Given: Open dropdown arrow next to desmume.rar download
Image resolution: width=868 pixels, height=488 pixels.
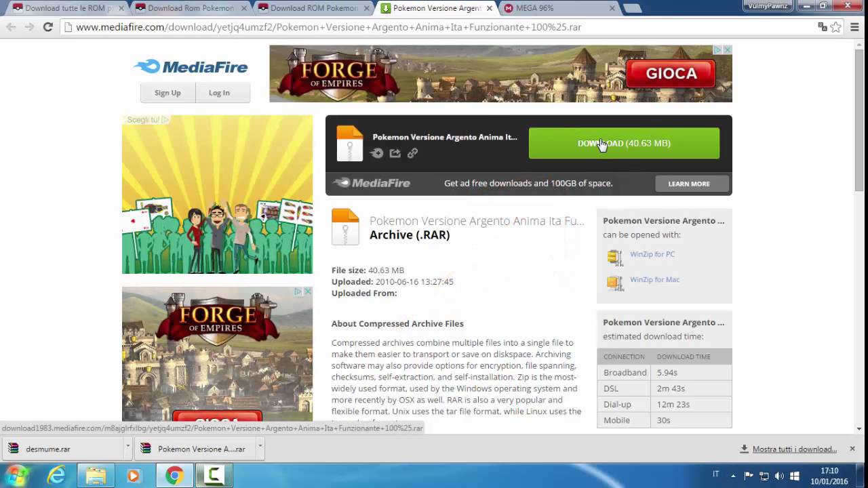Looking at the screenshot, I should [127, 449].
